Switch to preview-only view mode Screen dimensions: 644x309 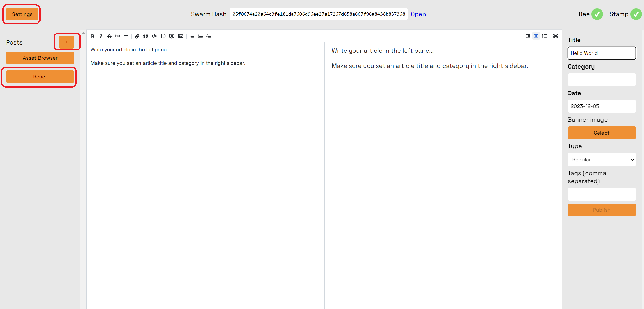tap(544, 36)
